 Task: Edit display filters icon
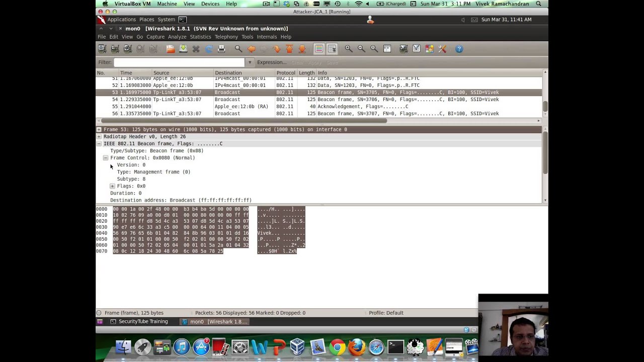[x=417, y=49]
